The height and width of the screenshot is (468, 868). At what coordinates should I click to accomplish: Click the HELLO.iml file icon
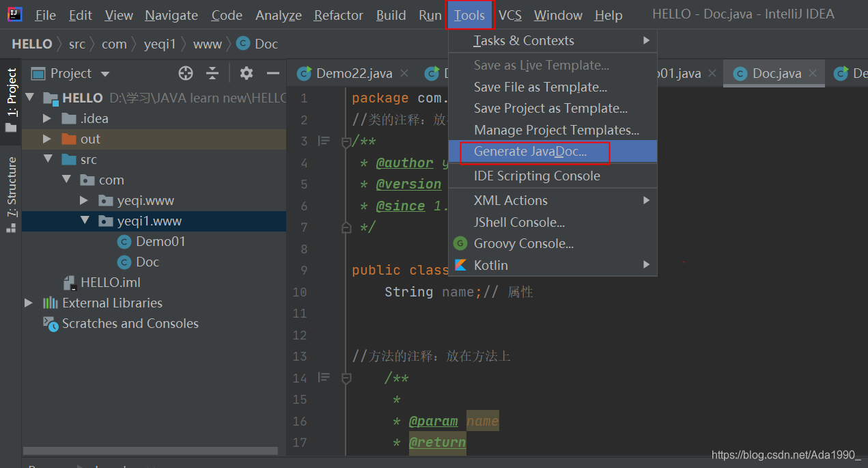coord(69,283)
